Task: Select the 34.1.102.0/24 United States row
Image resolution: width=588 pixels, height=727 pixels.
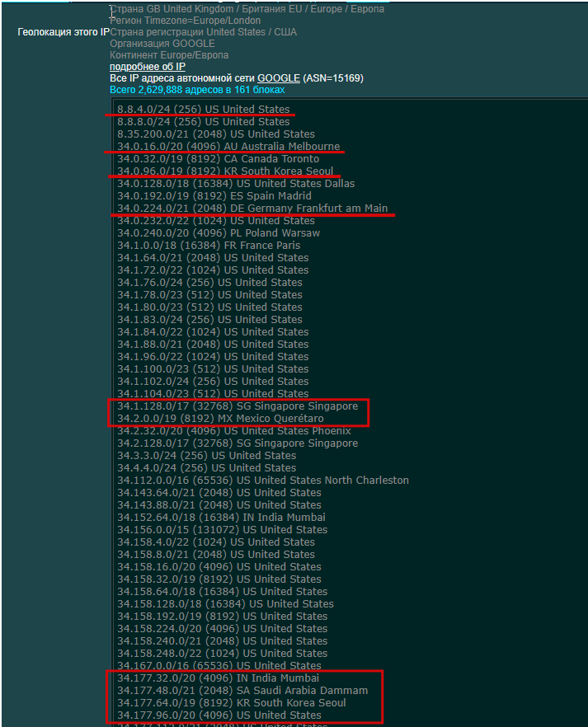Action: pos(213,382)
